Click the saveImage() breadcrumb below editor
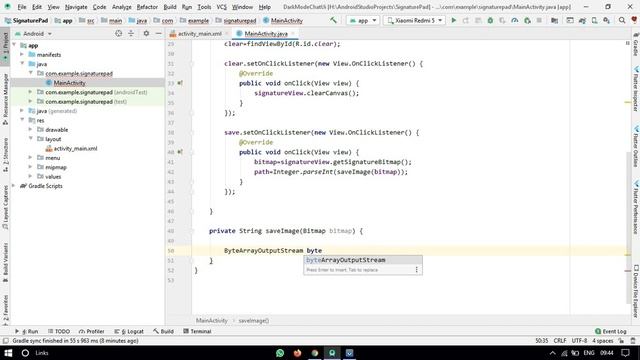This screenshot has width=640, height=360. [x=253, y=321]
